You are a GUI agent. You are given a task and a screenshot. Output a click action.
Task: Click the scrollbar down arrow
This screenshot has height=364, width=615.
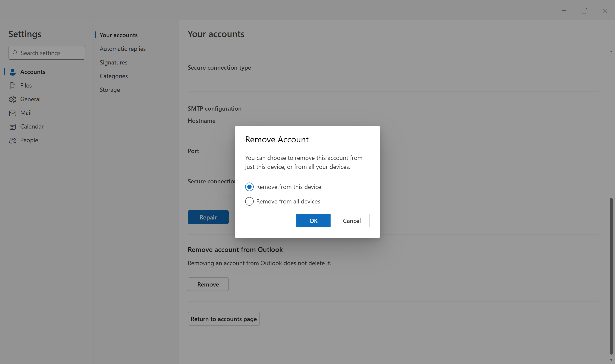point(611,360)
